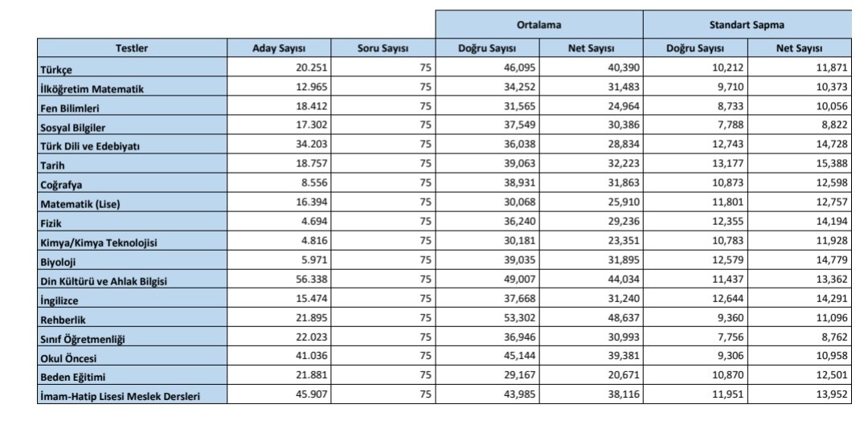Click the Türk Dili ve Edebiyatı row label
This screenshot has width=868, height=425.
tap(90, 146)
